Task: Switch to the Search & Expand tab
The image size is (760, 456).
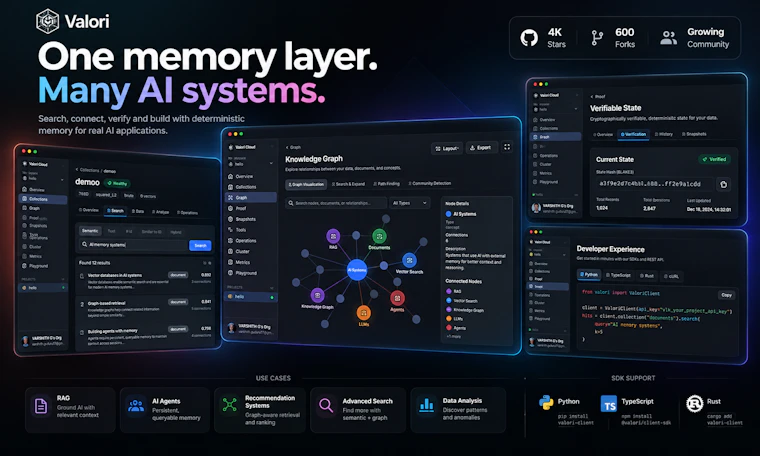Action: click(348, 184)
